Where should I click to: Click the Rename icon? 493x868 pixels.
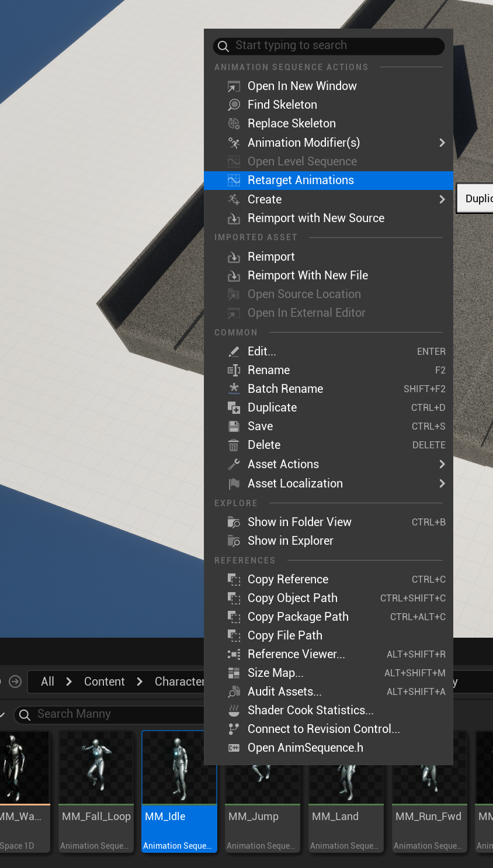(234, 371)
